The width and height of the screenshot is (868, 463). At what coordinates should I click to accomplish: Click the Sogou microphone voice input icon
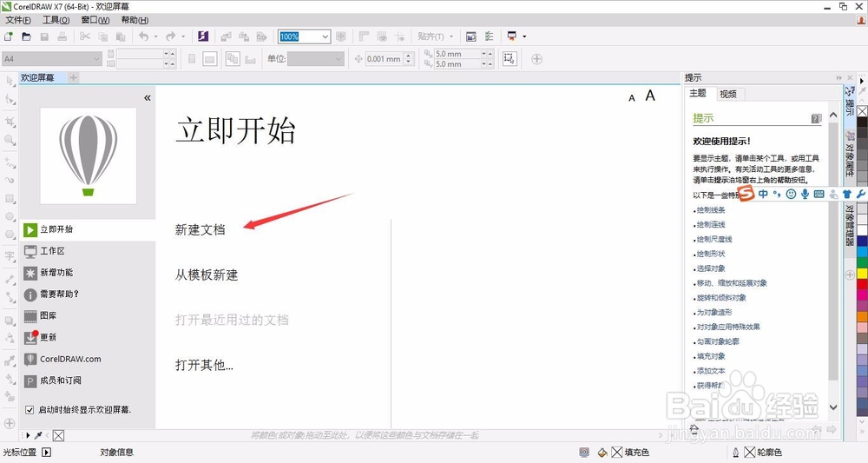805,194
